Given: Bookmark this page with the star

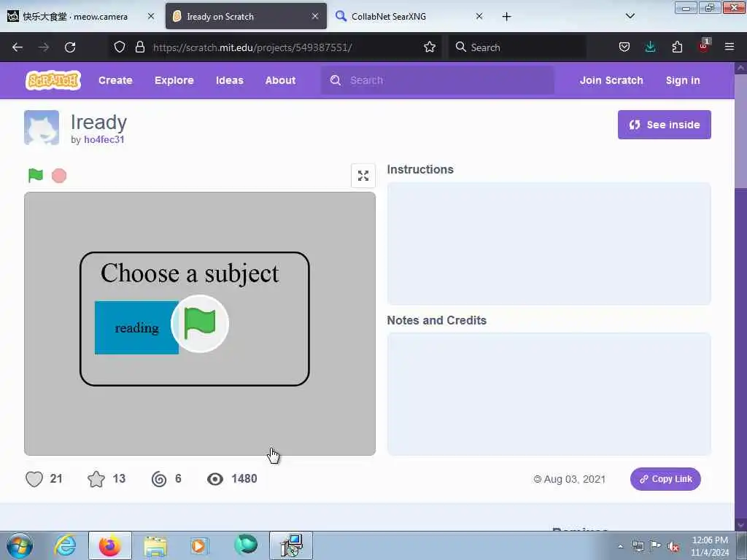Looking at the screenshot, I should click(x=430, y=47).
